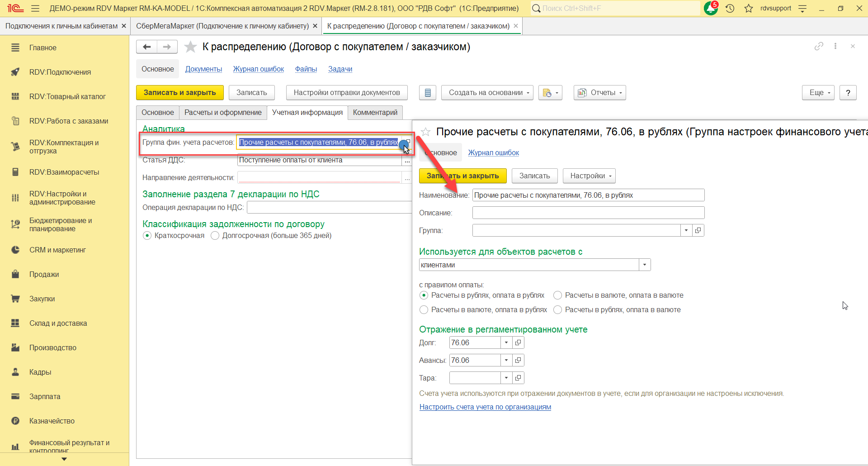Open the Комментарий tab
868x466 pixels.
click(375, 113)
